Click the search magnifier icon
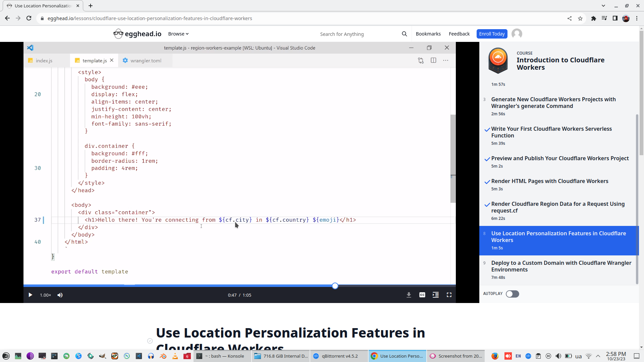This screenshot has height=362, width=644. (x=404, y=34)
